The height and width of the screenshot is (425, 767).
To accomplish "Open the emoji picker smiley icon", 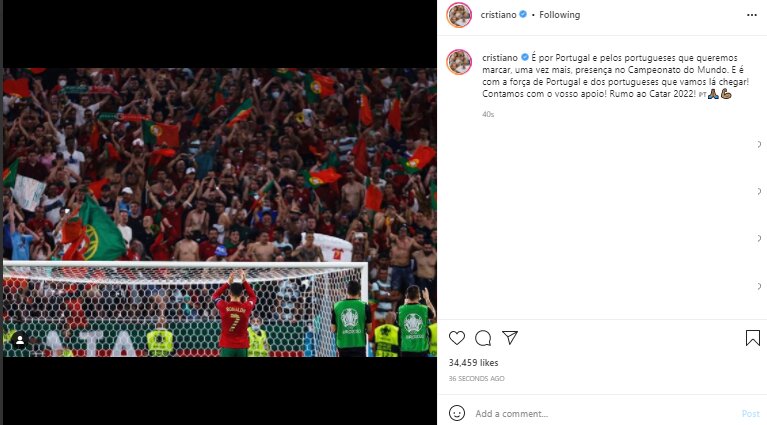I will tap(457, 413).
